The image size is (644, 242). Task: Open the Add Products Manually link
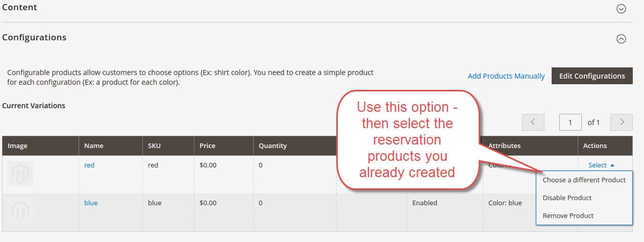[x=506, y=76]
